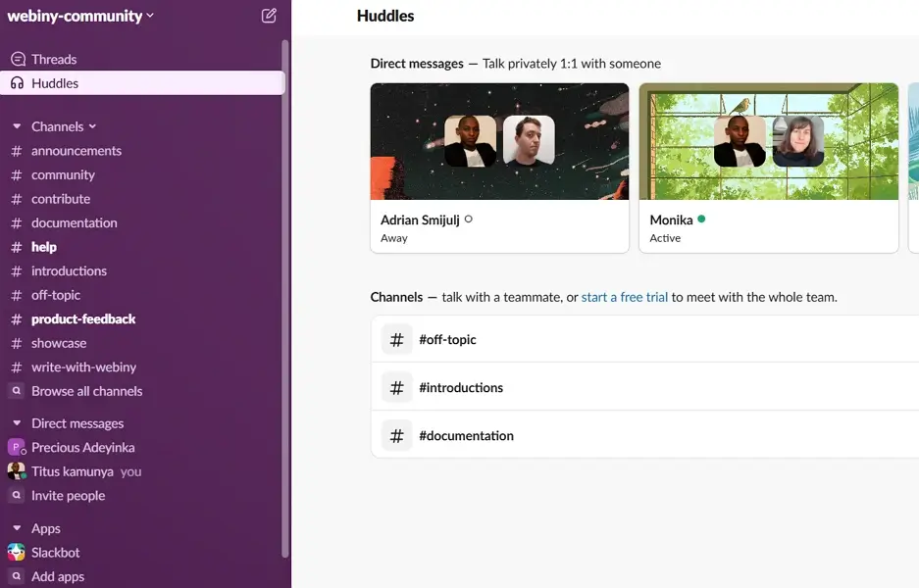
Task: Click the hash icon next to showcase
Action: pos(17,343)
